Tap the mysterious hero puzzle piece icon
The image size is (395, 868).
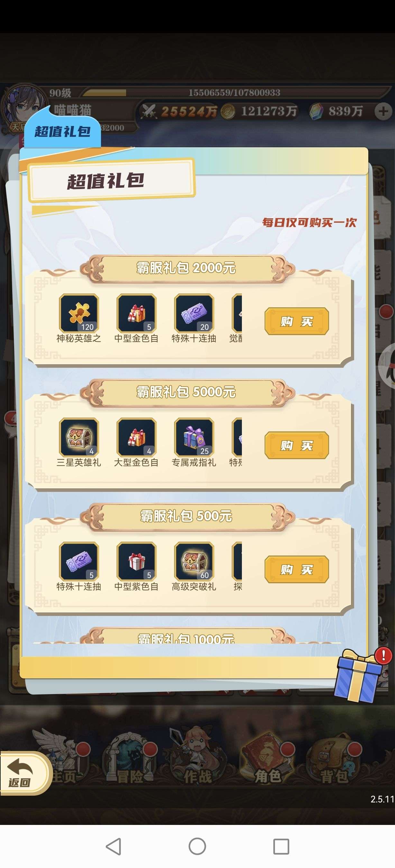pos(79,313)
